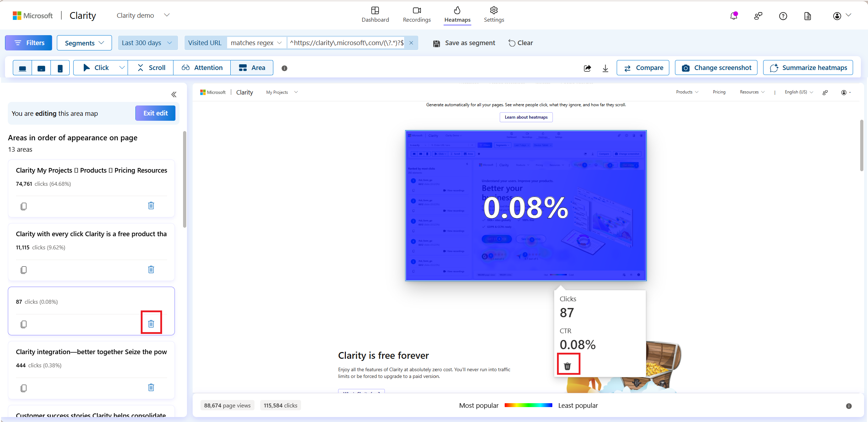Image resolution: width=868 pixels, height=422 pixels.
Task: Switch to Scroll heatmap type
Action: click(x=151, y=68)
